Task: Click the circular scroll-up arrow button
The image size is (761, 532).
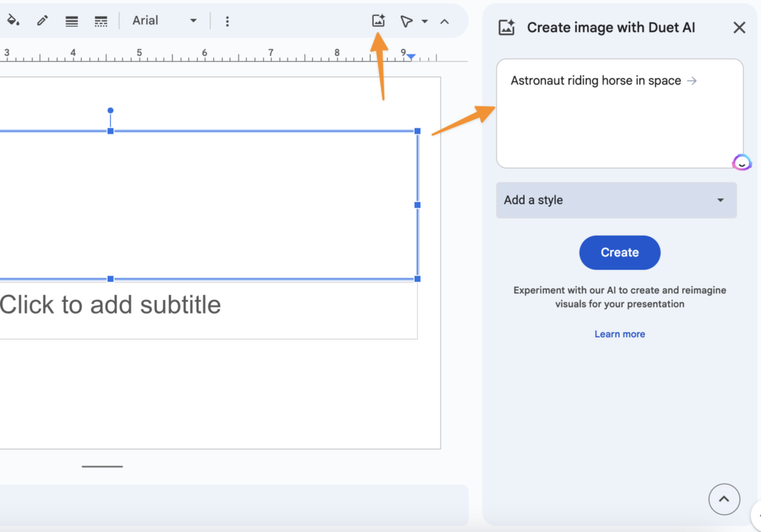Action: pos(724,499)
